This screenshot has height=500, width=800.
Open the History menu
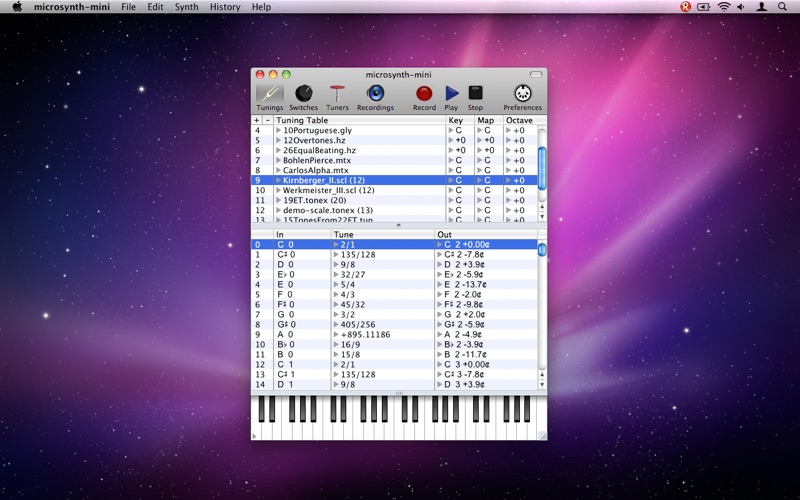[x=225, y=7]
